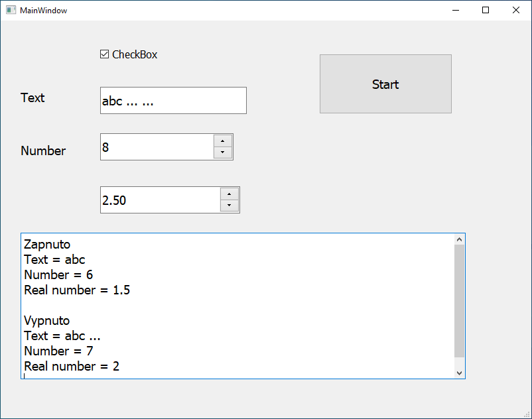Click the output log vertical scrollbar thumb

click(459, 300)
